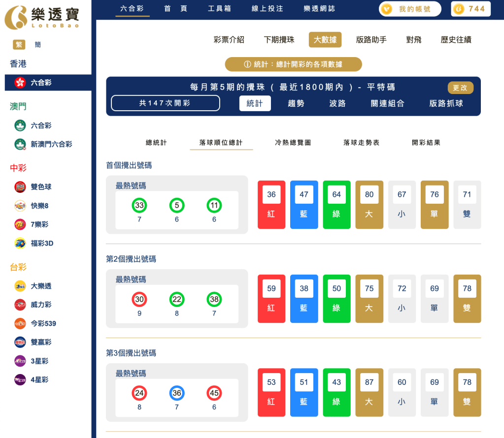Select the 波路 option

[x=336, y=104]
